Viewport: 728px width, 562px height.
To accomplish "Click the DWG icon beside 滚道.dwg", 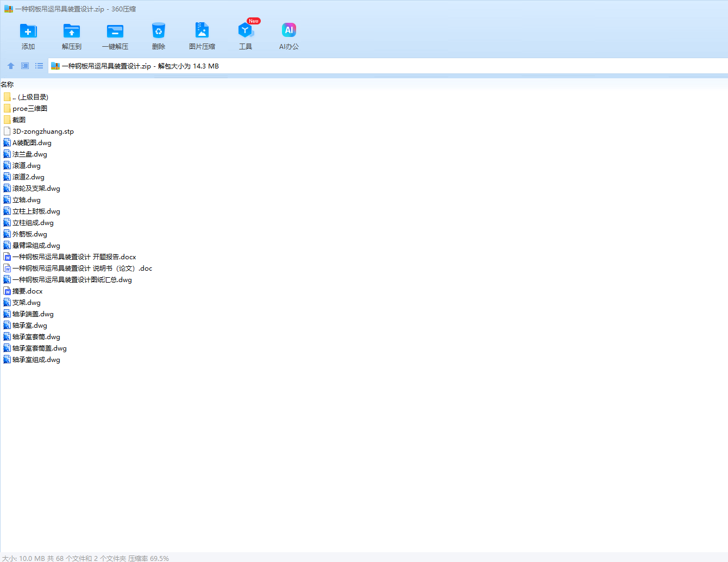I will (x=7, y=165).
